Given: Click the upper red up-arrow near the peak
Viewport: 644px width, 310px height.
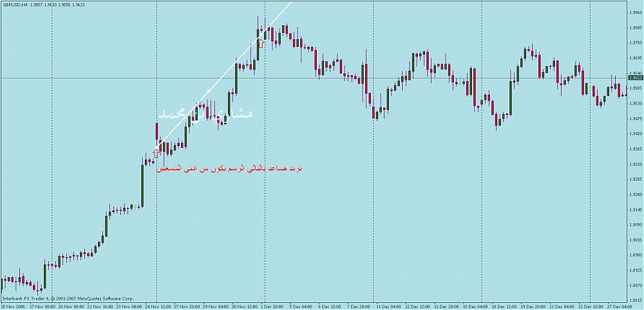Looking at the screenshot, I should coord(261,44).
